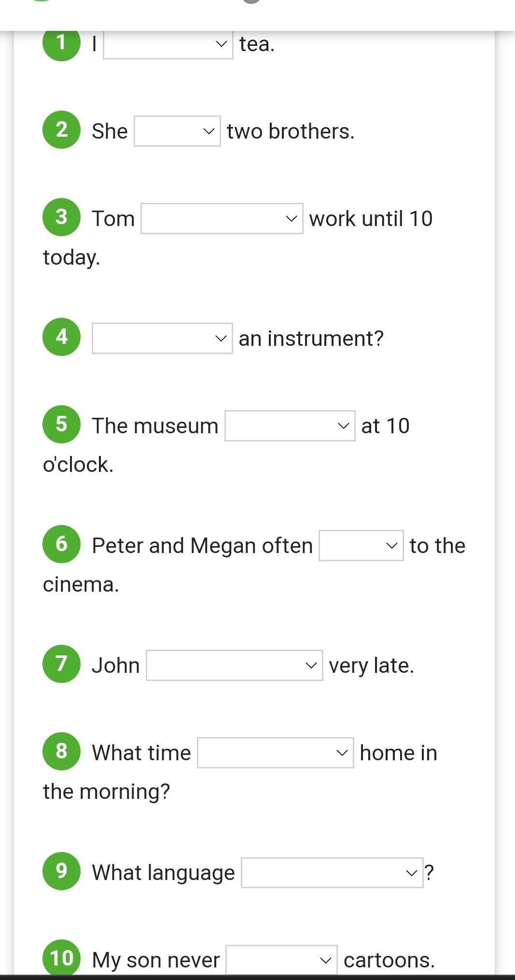Open the dropdown after "Peter and Megan often"
The width and height of the screenshot is (515, 980).
pyautogui.click(x=361, y=546)
